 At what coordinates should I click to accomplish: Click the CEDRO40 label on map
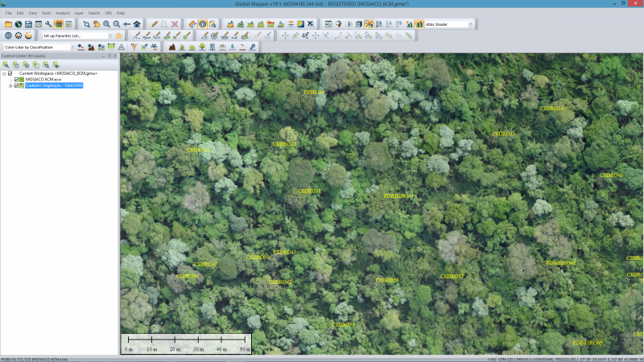tap(206, 265)
